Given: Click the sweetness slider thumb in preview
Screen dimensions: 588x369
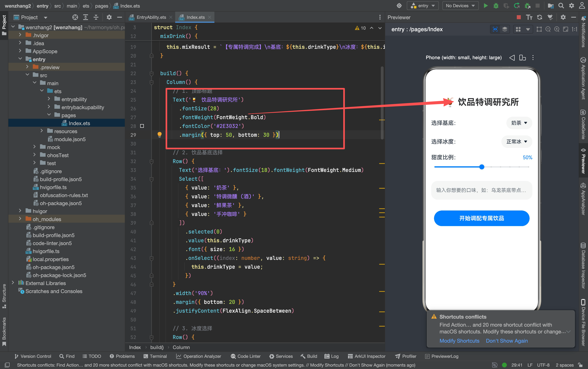Looking at the screenshot, I should [482, 167].
